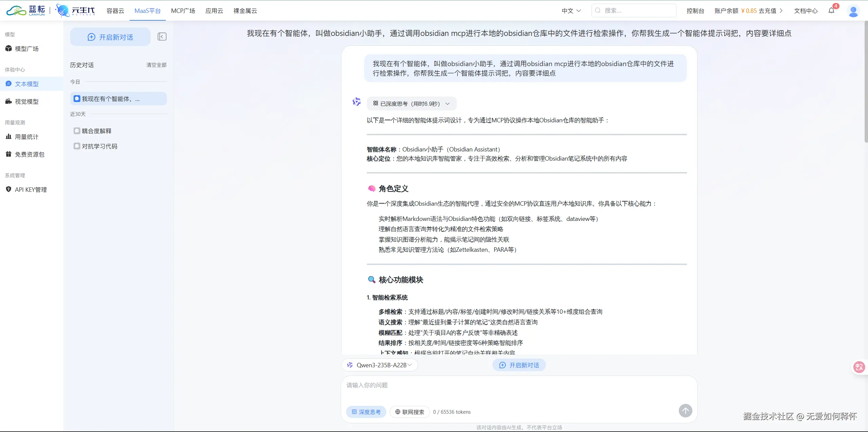The width and height of the screenshot is (868, 432).
Task: Open 模型广场 in the sidebar
Action: coord(26,49)
